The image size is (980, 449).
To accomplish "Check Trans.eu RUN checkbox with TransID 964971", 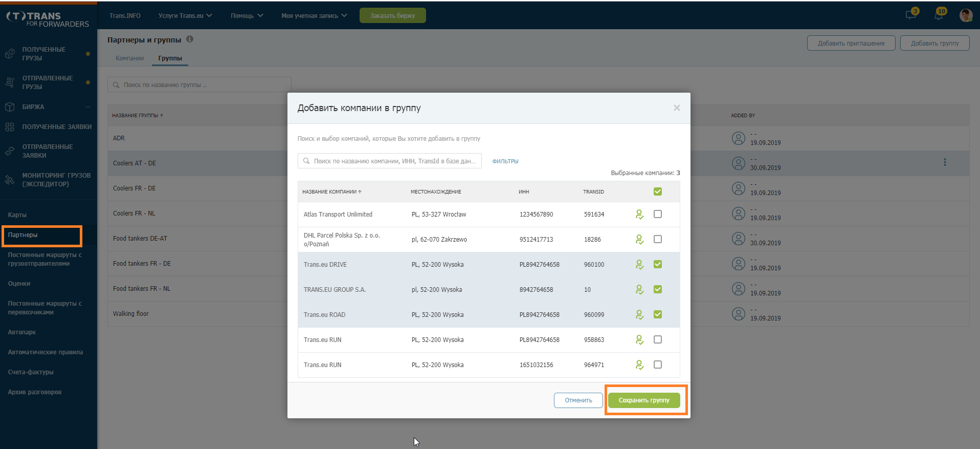I will click(x=658, y=365).
